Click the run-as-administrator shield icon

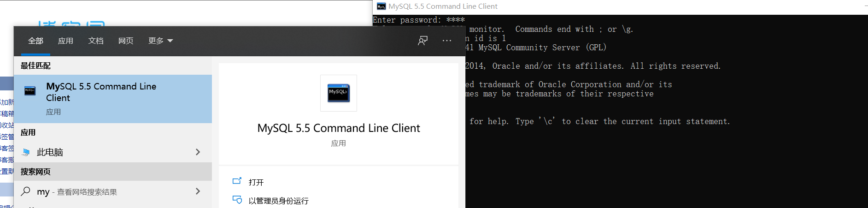[237, 200]
